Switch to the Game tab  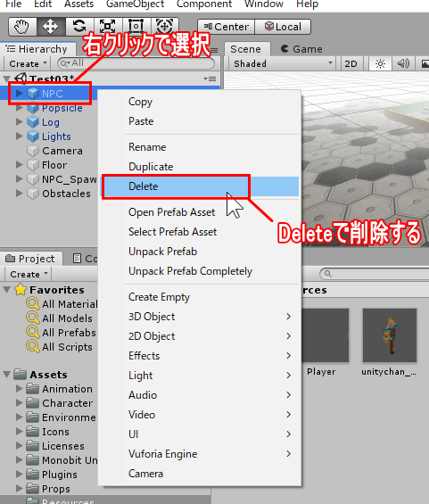tap(301, 49)
